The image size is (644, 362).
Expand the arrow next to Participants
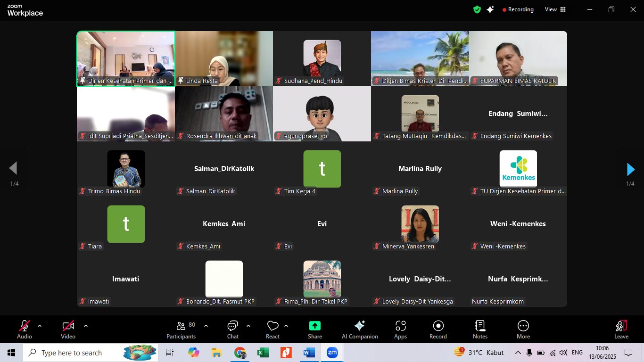[206, 326]
